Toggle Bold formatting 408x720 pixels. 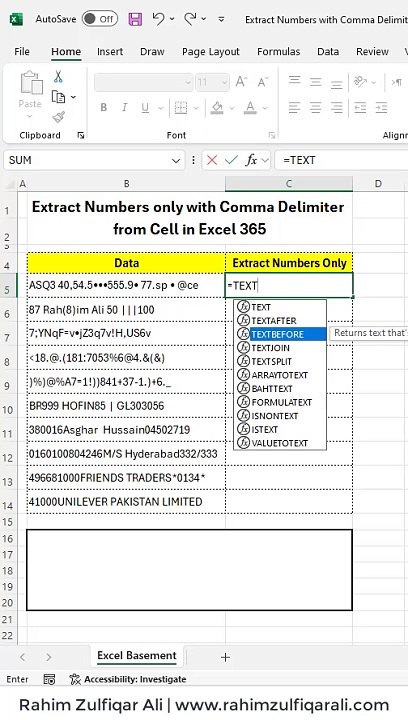(x=104, y=107)
